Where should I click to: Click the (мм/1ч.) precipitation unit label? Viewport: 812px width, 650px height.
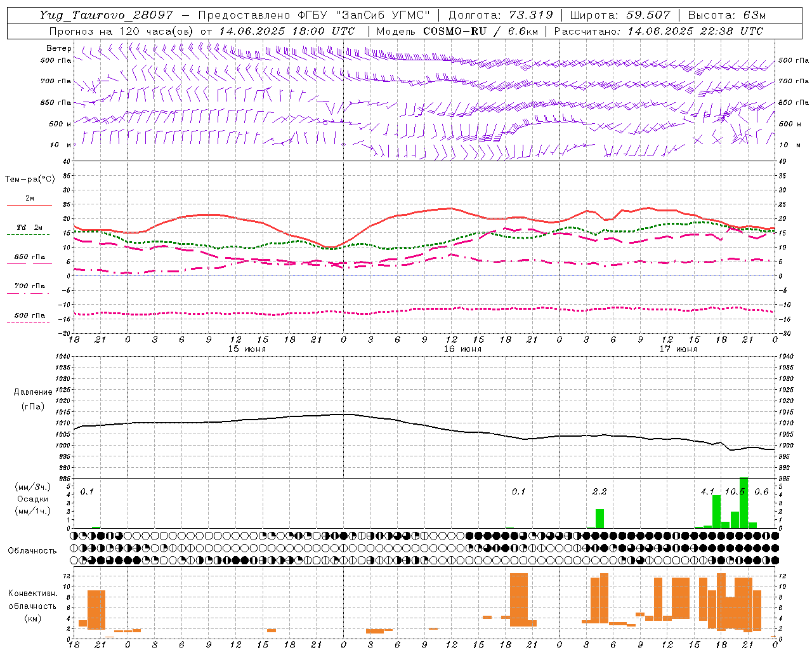[34, 511]
